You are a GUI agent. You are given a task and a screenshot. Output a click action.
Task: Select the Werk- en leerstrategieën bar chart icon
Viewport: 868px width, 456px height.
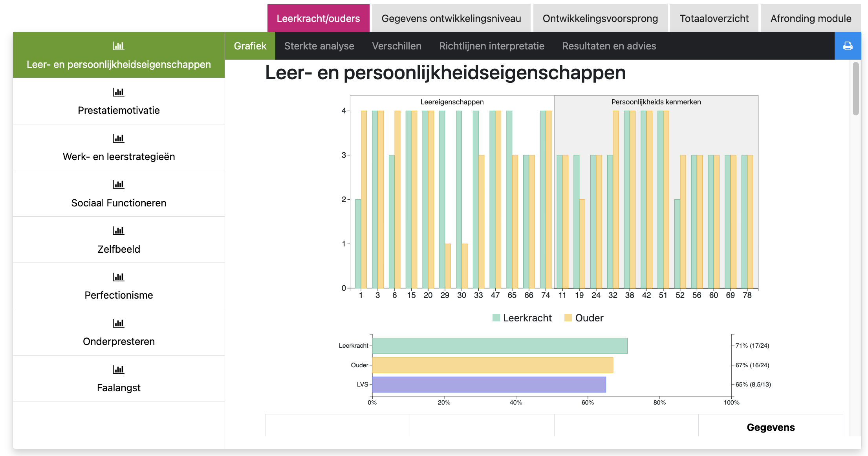118,138
